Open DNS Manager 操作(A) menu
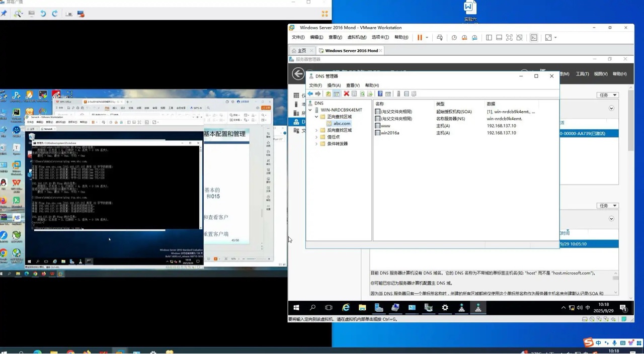This screenshot has height=354, width=644. tap(334, 85)
